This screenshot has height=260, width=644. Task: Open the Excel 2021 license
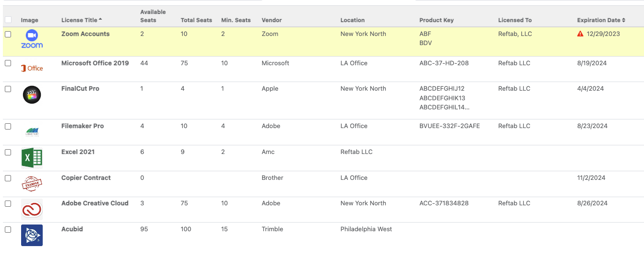point(78,152)
